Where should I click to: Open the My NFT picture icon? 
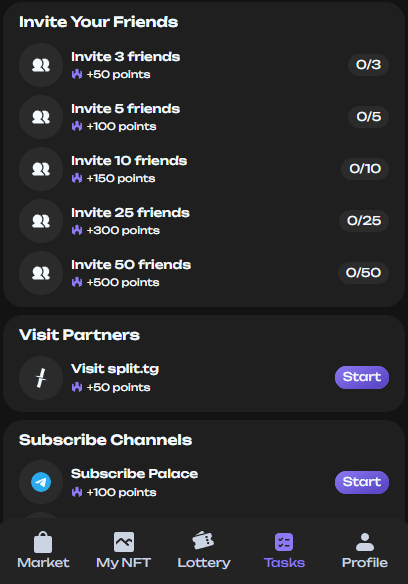[124, 542]
